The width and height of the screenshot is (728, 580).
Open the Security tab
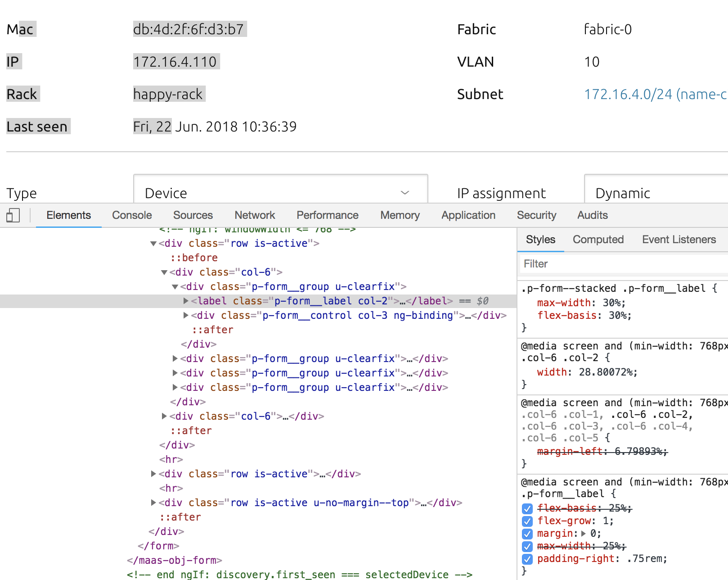point(536,215)
